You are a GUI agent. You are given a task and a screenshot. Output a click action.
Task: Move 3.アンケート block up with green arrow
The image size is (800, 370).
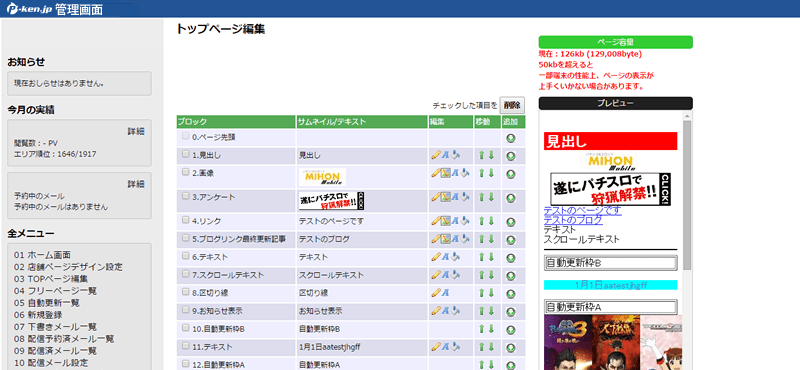pos(481,197)
